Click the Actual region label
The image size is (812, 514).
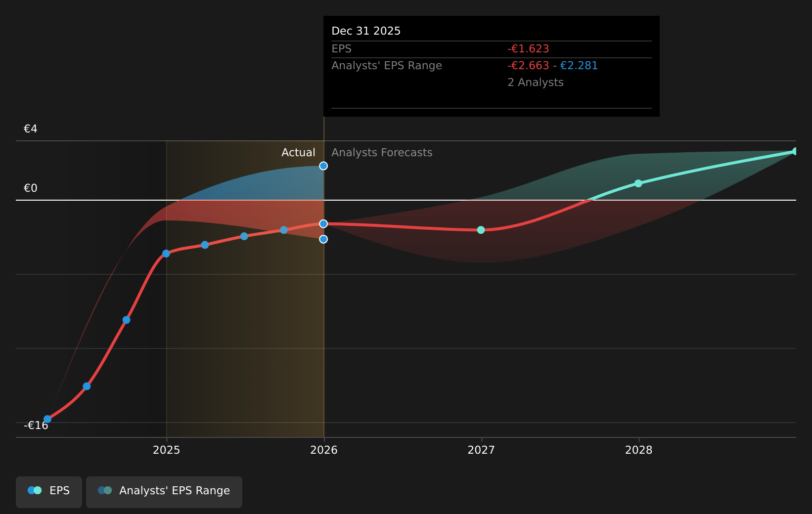298,153
